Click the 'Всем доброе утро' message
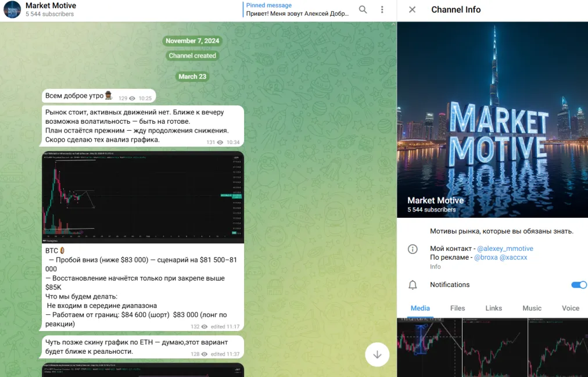Screen dimensions: 588x377 (99, 96)
